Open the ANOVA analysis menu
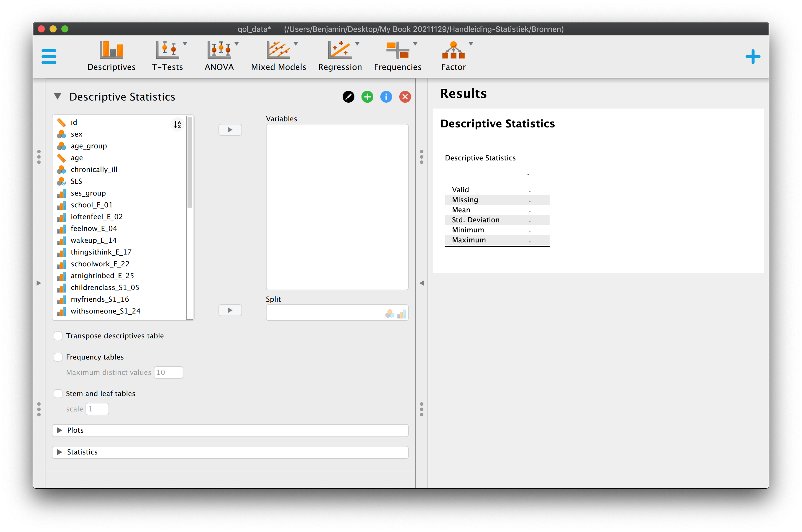The width and height of the screenshot is (802, 532). [x=219, y=56]
